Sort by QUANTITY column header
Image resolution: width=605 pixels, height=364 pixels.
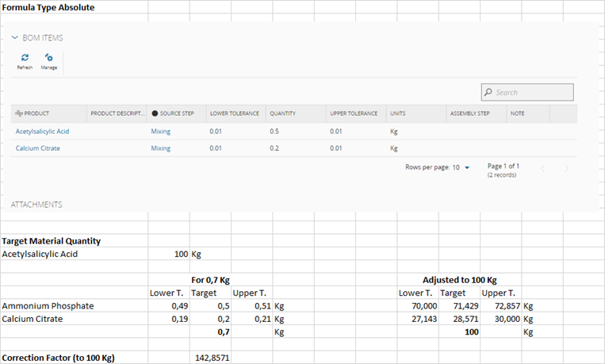(296, 113)
